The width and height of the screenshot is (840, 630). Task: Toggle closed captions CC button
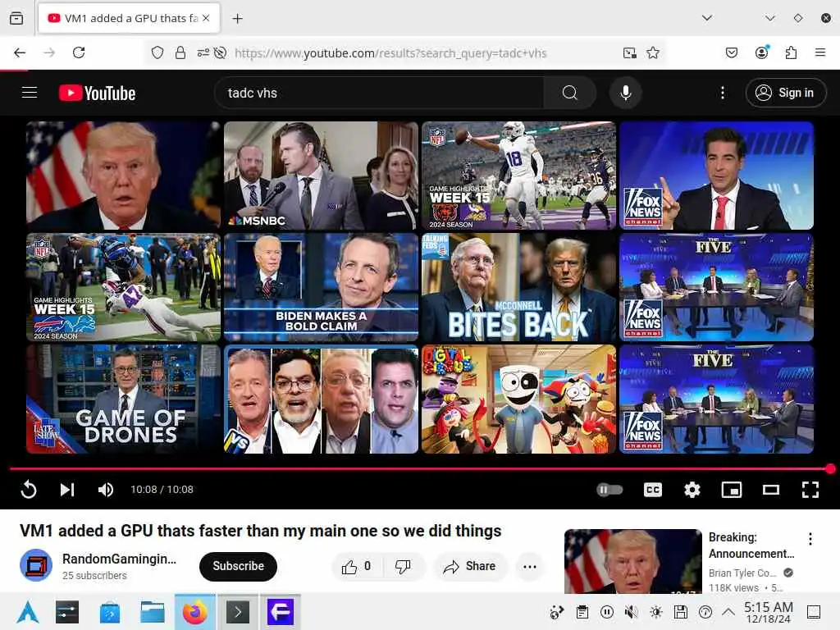[652, 489]
